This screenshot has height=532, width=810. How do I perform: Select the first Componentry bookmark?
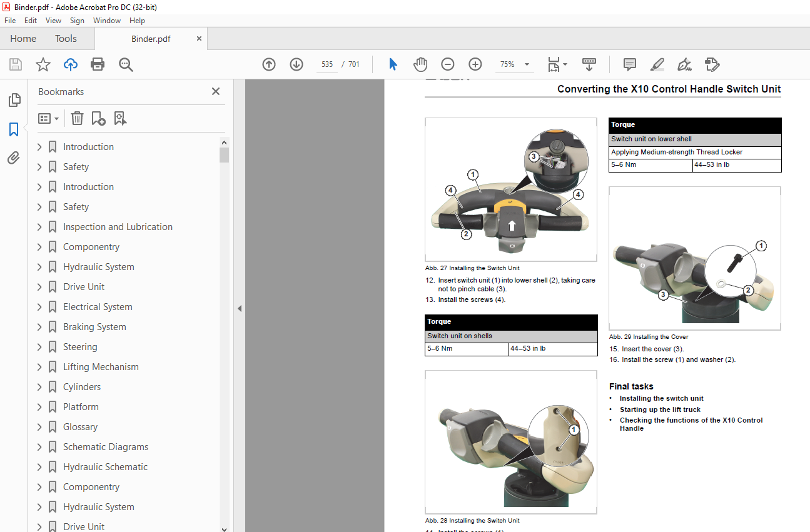91,247
